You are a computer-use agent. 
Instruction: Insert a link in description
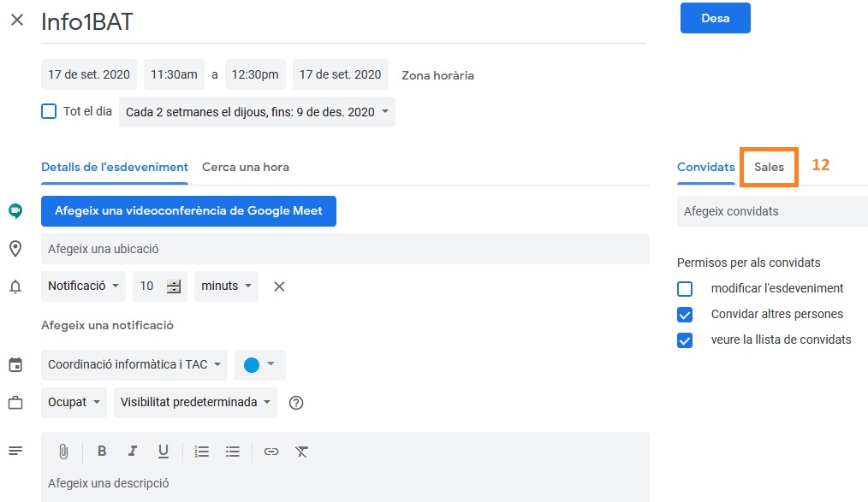271,452
